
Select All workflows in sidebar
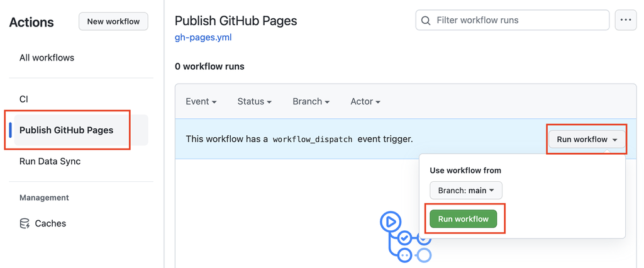[x=47, y=57]
